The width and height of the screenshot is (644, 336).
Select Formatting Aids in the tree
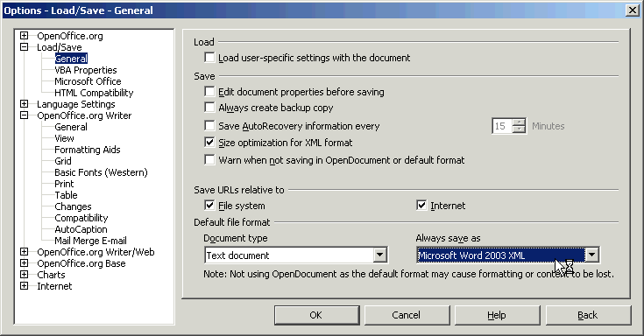88,150
